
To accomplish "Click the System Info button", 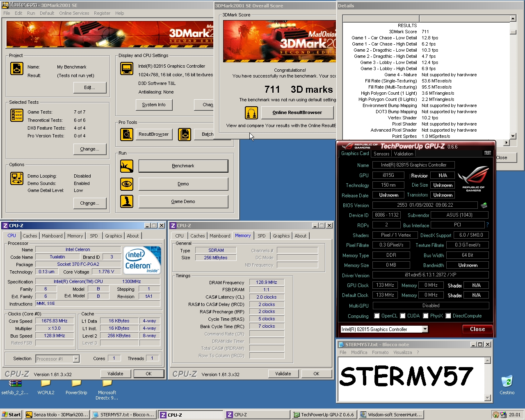I will [154, 105].
